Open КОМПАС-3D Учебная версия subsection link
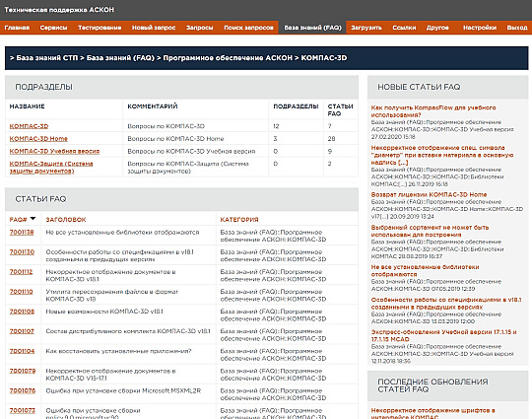This screenshot has height=419, width=532. [54, 151]
